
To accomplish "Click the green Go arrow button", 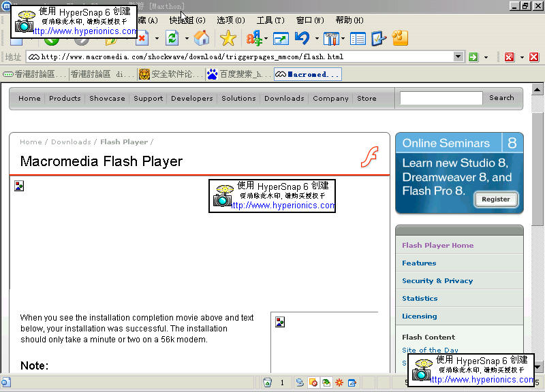I will 473,57.
